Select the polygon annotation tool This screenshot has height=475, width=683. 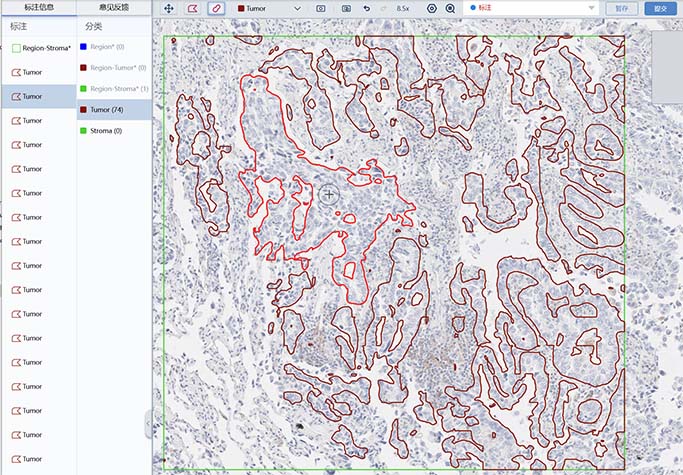[x=193, y=8]
